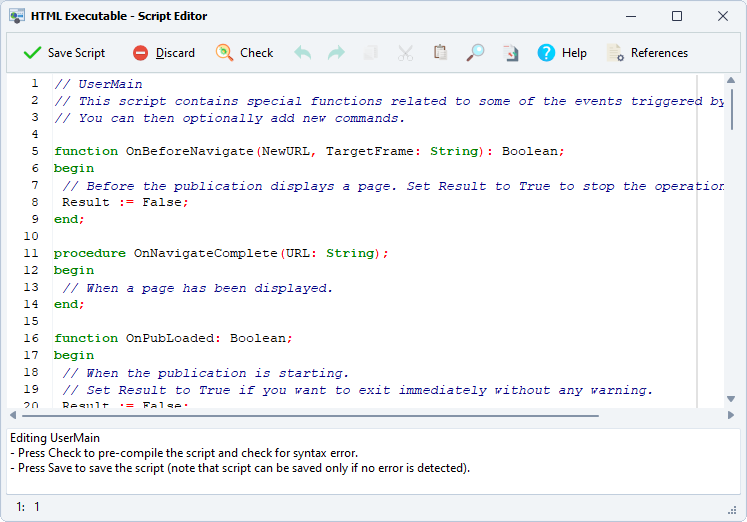Screen dimensions: 747x522
Task: Click the Undo arrow icon
Action: (x=302, y=53)
